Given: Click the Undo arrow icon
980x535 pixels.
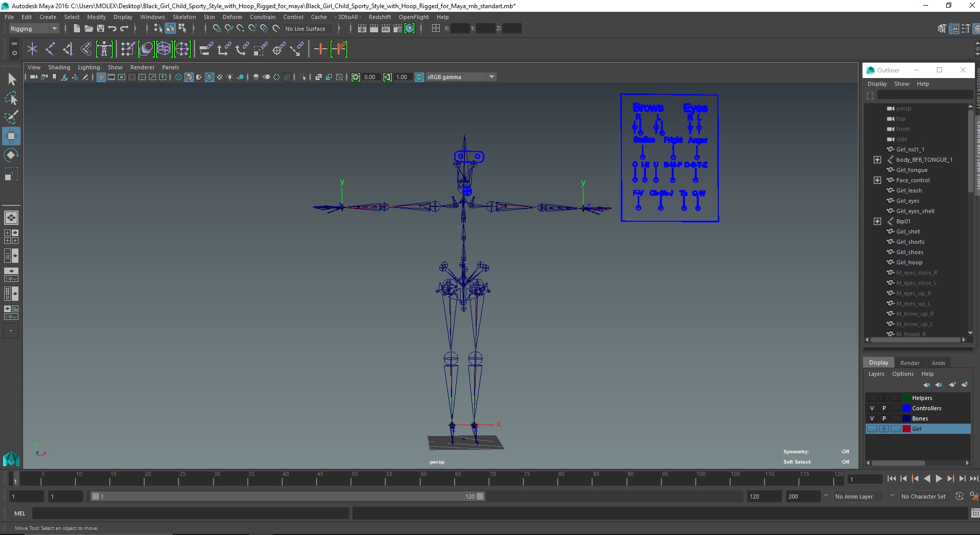Looking at the screenshot, I should [112, 29].
